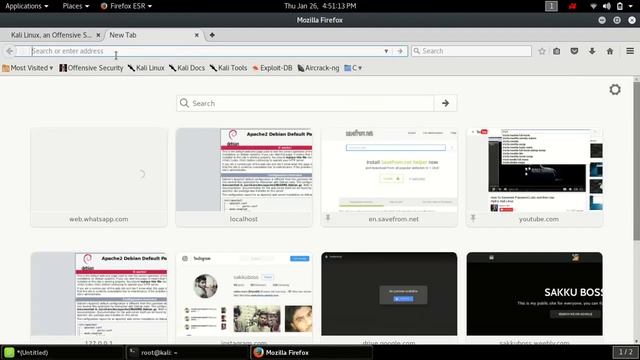Screen dimensions: 640x360
Task: Click the new tab page settings gear
Action: (615, 90)
